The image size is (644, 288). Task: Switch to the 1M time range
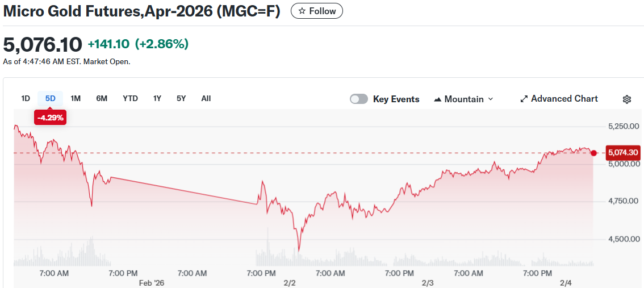tap(76, 98)
